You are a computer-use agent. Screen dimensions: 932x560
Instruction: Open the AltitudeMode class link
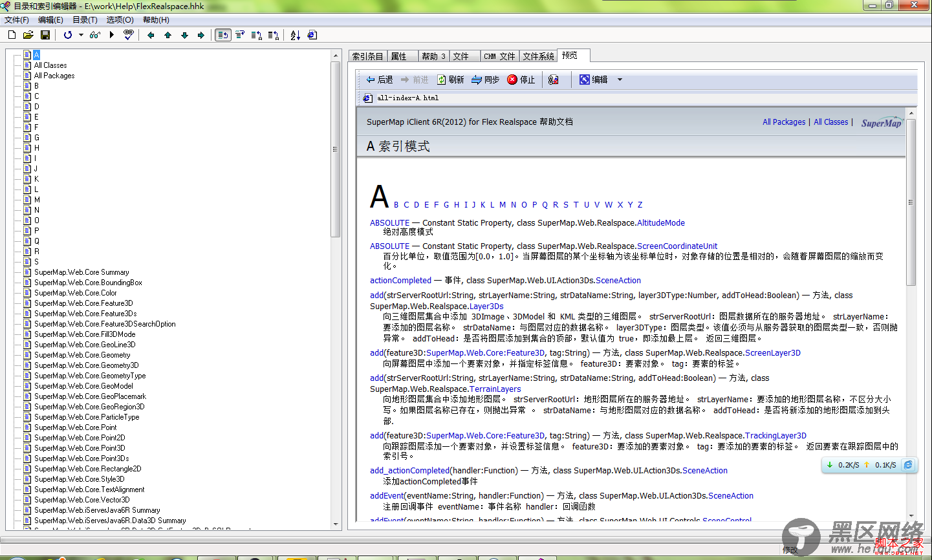[x=661, y=222]
